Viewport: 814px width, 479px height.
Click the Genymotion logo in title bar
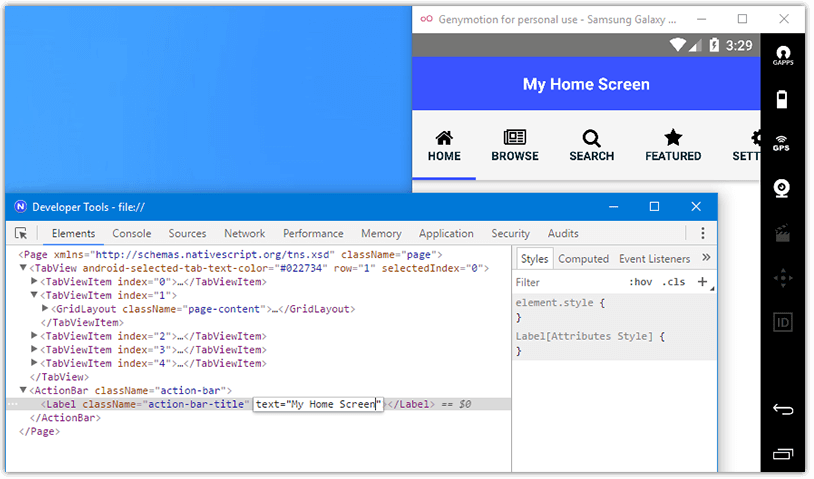[x=426, y=19]
